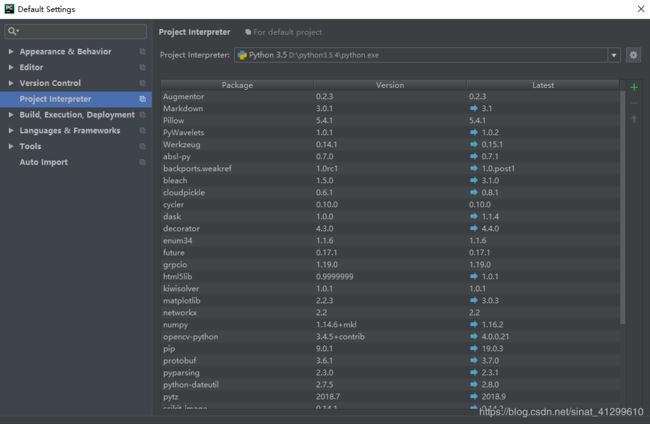Select the networkx package row
The width and height of the screenshot is (650, 424).
click(390, 313)
